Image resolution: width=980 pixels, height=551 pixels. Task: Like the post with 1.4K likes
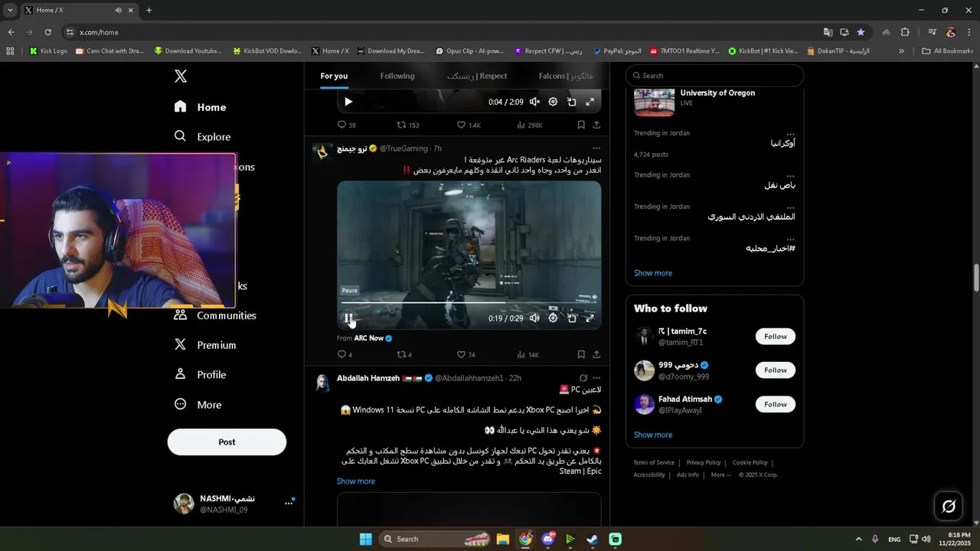(469, 125)
